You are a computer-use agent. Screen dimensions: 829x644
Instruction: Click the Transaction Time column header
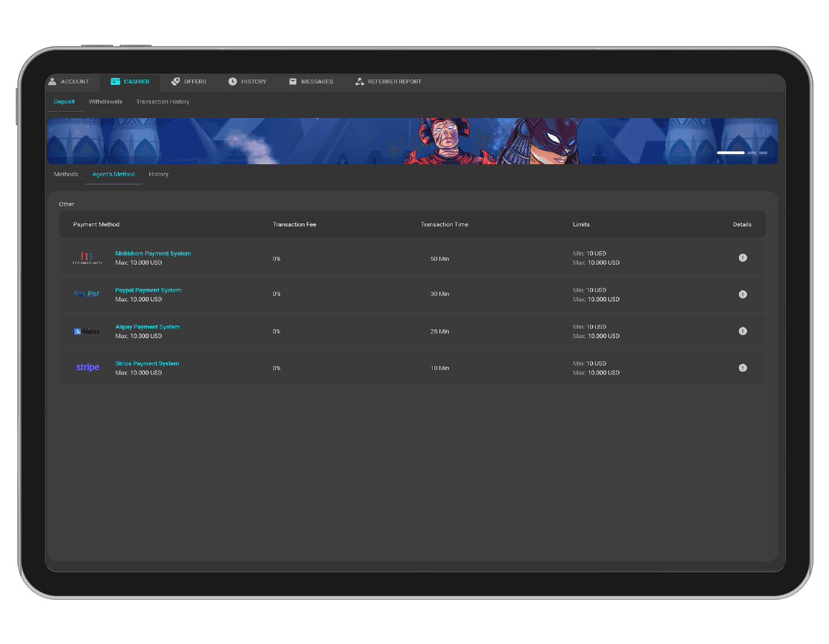pyautogui.click(x=444, y=224)
